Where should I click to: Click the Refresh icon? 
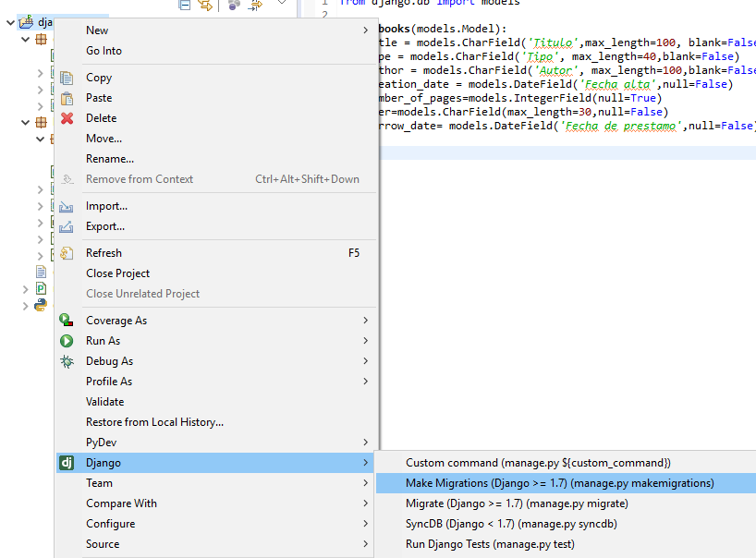[67, 253]
